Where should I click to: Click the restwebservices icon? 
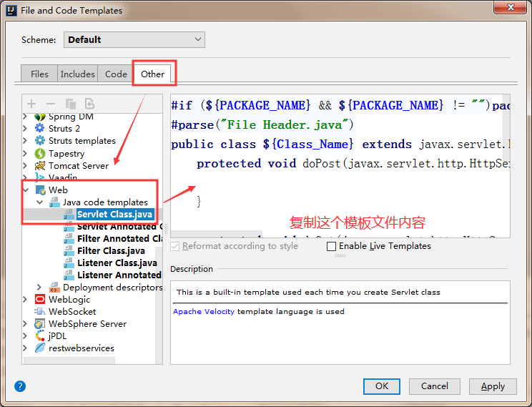pos(40,348)
